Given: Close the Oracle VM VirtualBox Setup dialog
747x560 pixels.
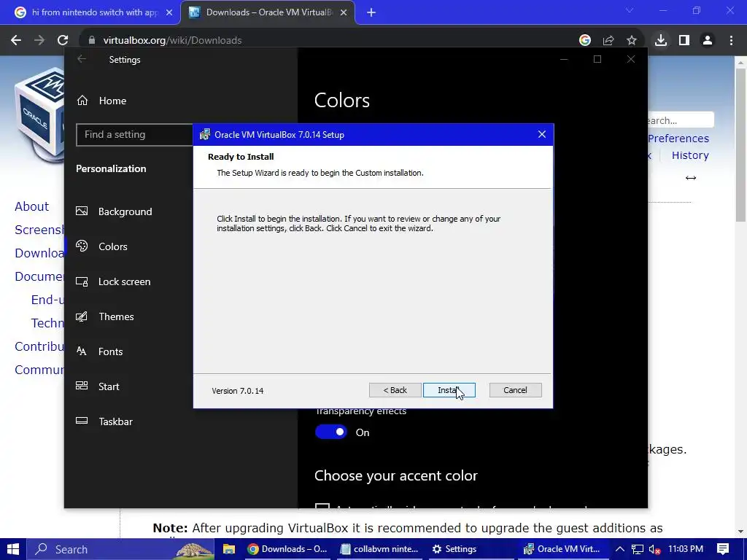Looking at the screenshot, I should point(542,134).
